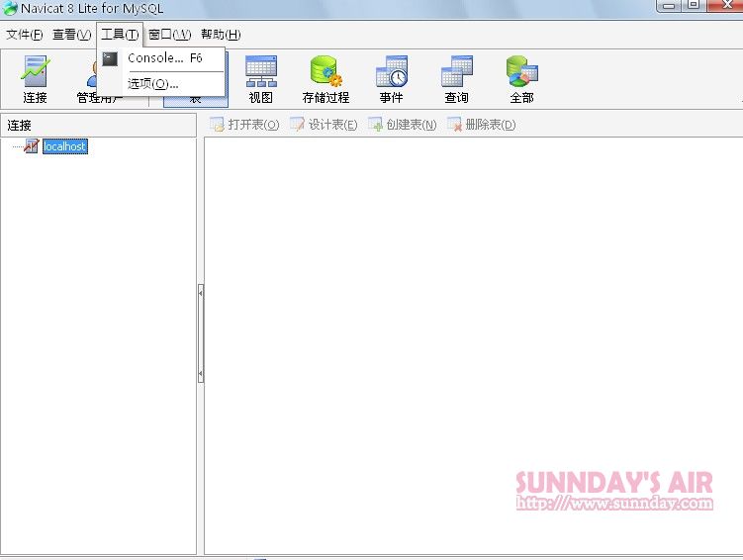Click 删除表(D) delete table button
The image size is (743, 560).
point(482,125)
